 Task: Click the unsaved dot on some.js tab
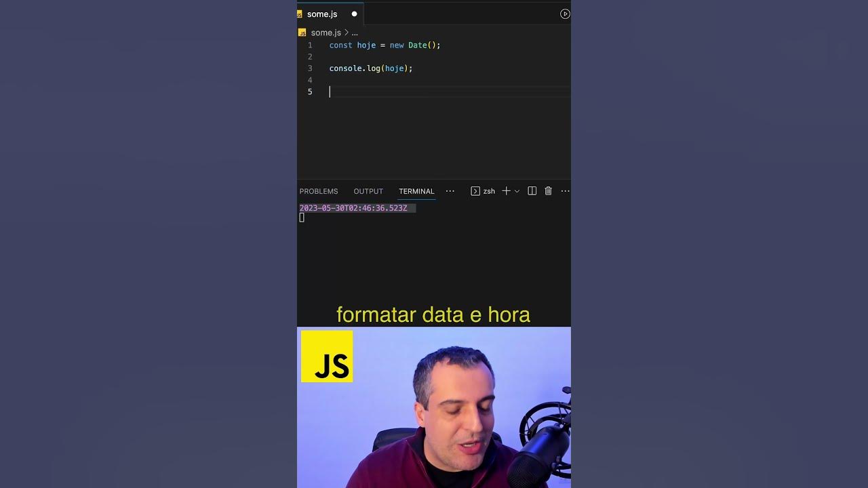(354, 14)
